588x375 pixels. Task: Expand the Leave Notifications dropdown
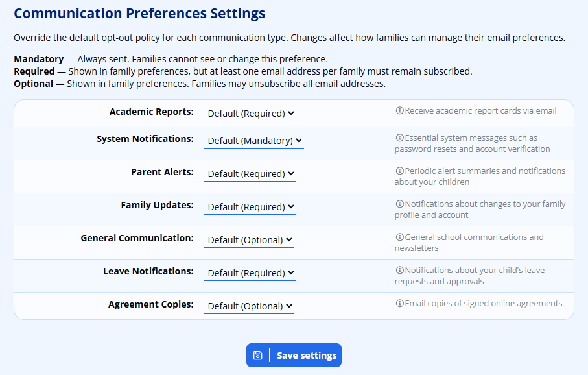click(250, 273)
